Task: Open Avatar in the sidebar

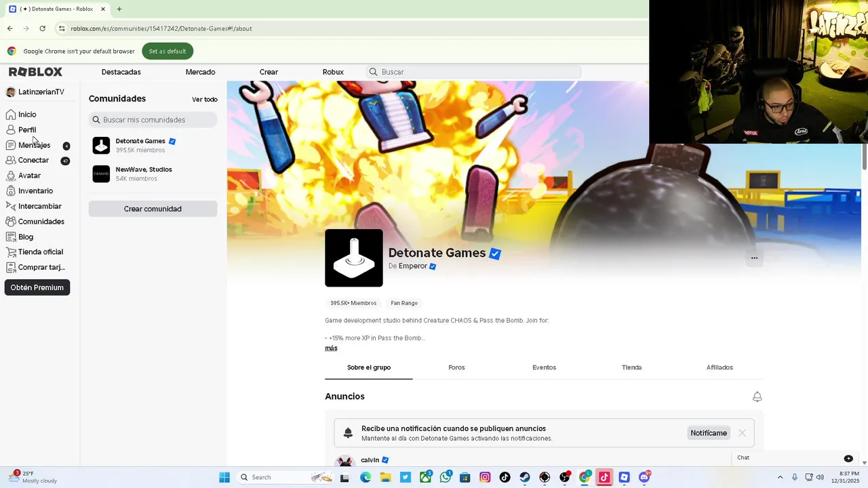Action: (x=23, y=176)
